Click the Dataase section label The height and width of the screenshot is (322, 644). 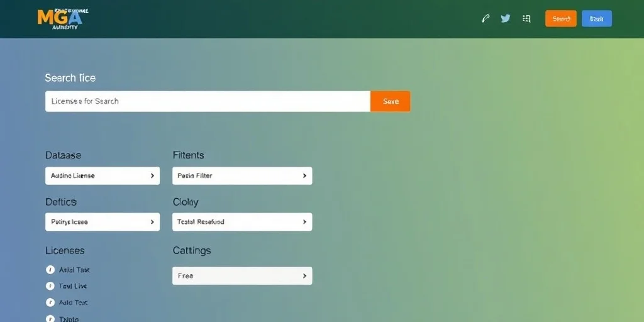point(64,155)
